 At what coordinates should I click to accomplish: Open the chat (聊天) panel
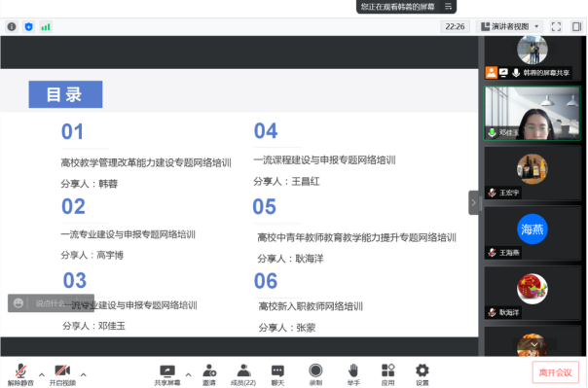pos(277,374)
